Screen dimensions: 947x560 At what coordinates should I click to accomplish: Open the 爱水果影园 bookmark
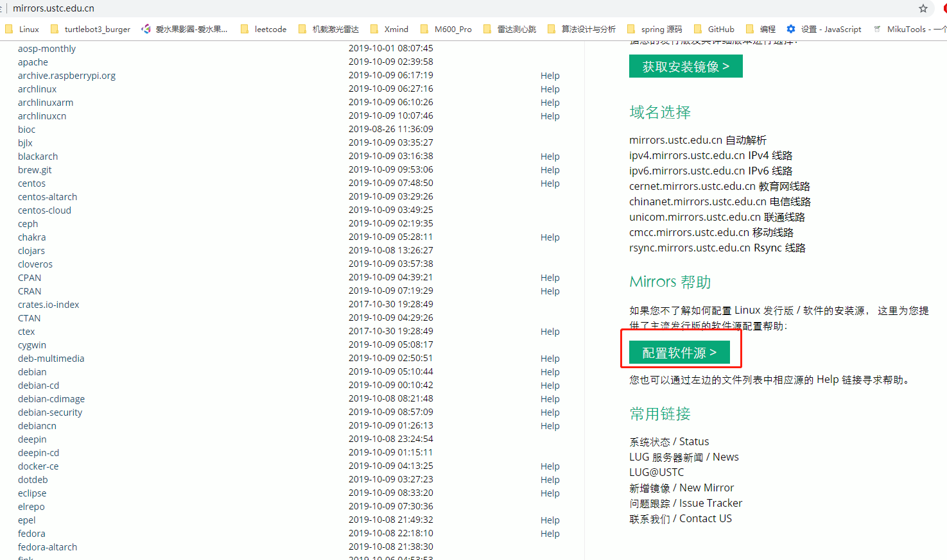click(184, 29)
